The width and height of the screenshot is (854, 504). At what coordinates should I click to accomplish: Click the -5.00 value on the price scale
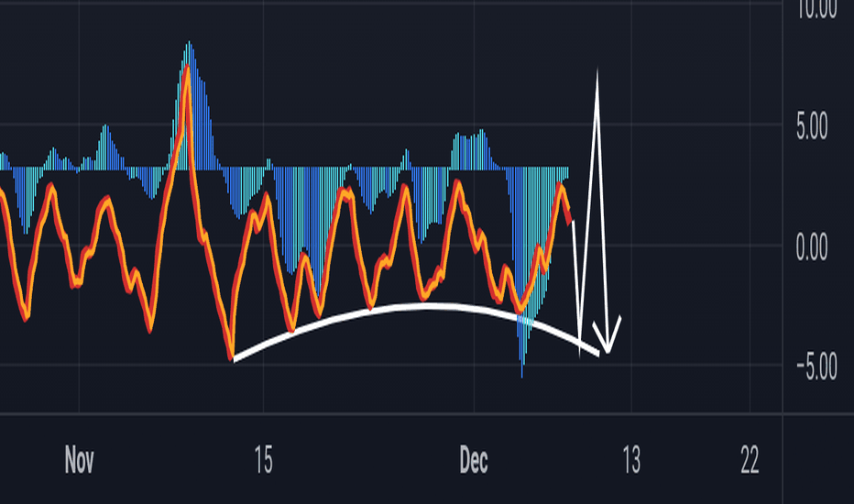[x=816, y=367]
